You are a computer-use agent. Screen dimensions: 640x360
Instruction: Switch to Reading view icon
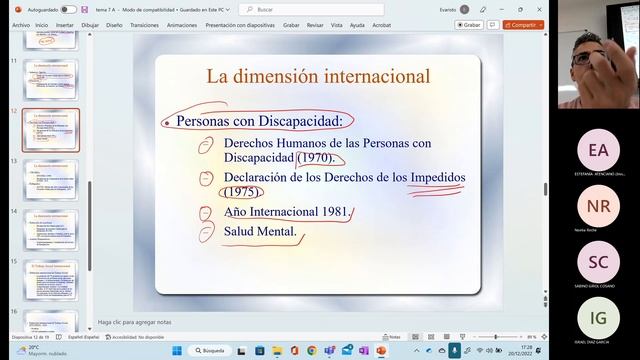(x=447, y=337)
